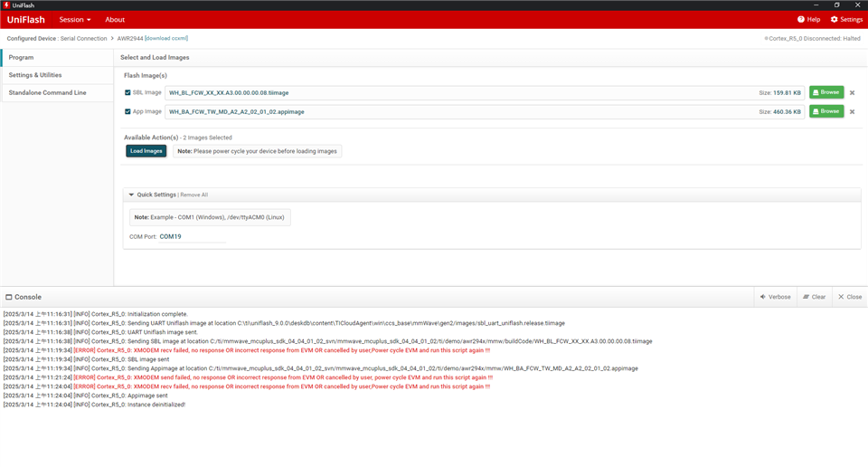The height and width of the screenshot is (467, 868).
Task: Browse for the App image file
Action: coord(826,111)
